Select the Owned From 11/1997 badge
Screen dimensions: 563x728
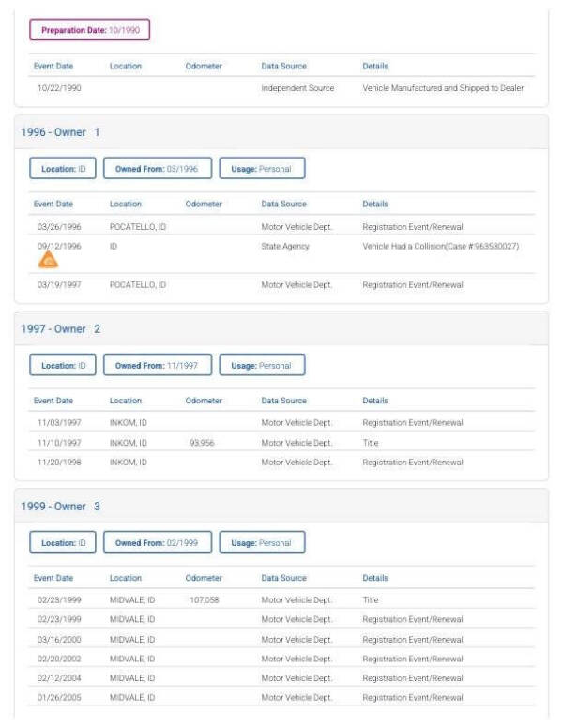pos(158,365)
